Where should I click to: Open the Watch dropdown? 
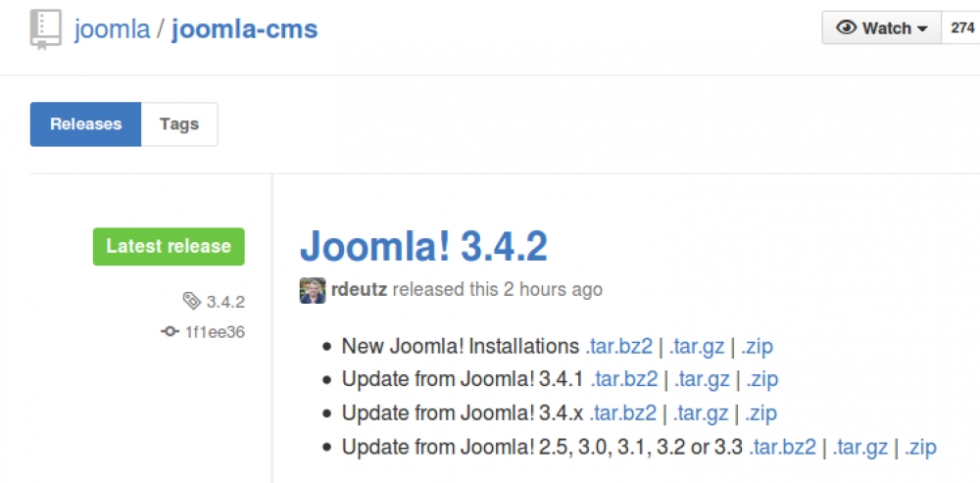[x=881, y=28]
